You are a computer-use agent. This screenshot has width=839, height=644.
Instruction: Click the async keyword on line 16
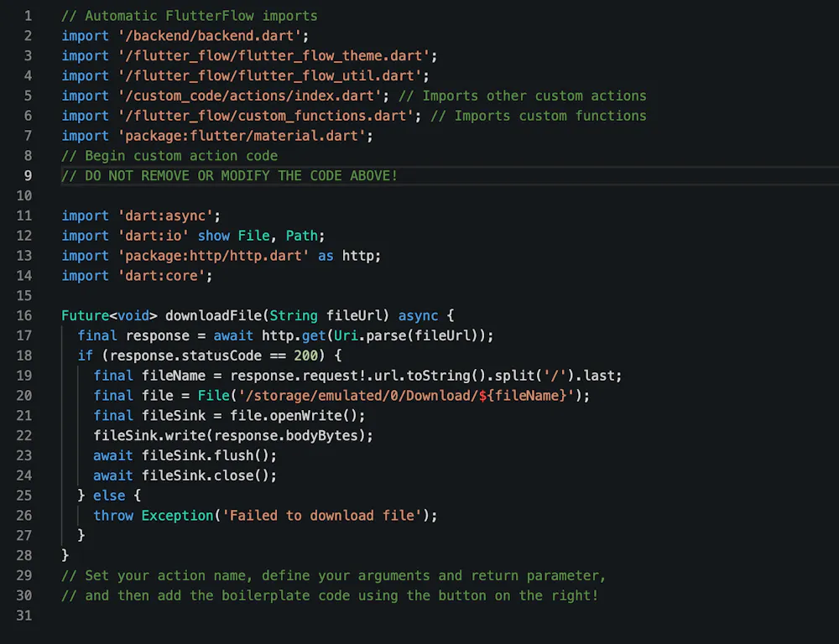point(418,315)
